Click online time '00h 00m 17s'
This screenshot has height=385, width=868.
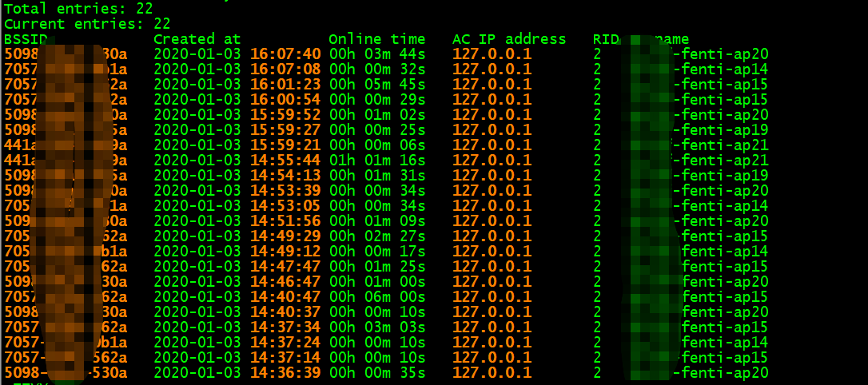click(377, 251)
